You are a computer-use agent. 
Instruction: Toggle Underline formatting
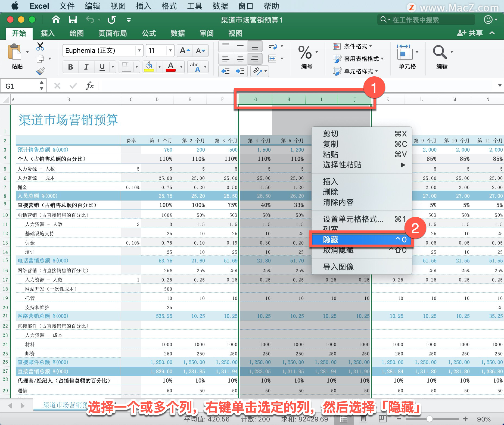[x=102, y=67]
